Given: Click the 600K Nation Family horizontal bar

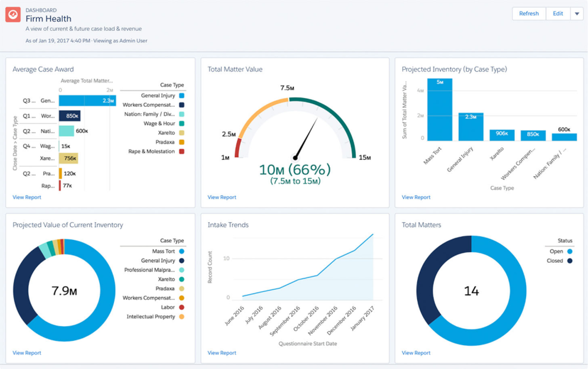Looking at the screenshot, I should (67, 131).
